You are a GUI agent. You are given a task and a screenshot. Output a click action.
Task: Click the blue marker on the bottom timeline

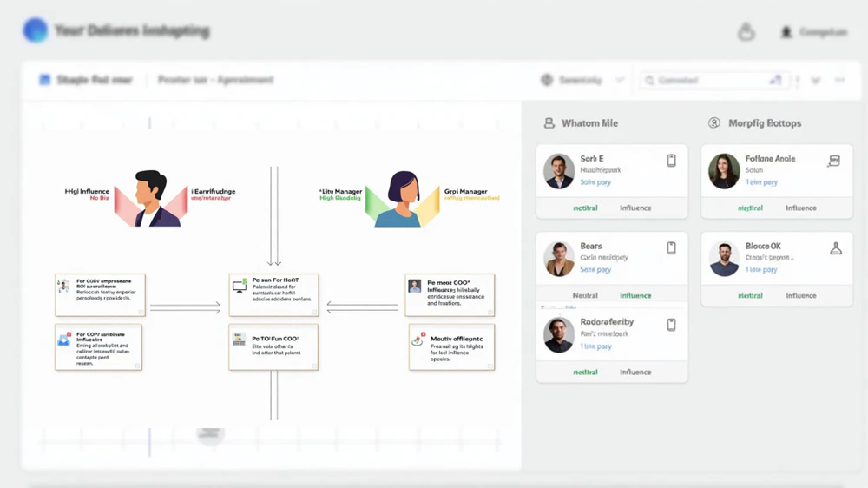click(x=149, y=442)
